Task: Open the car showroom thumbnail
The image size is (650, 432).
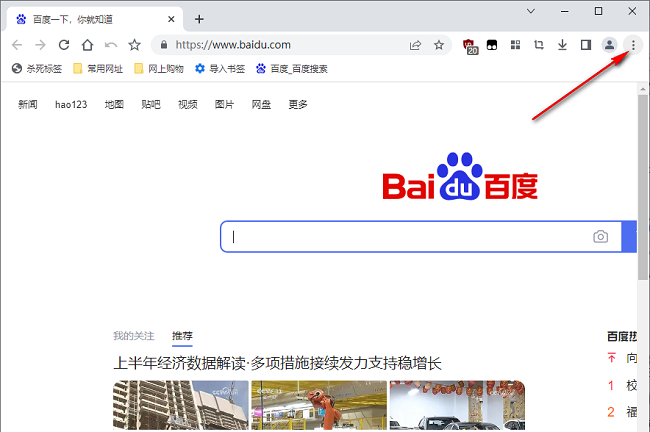Action: pos(457,405)
